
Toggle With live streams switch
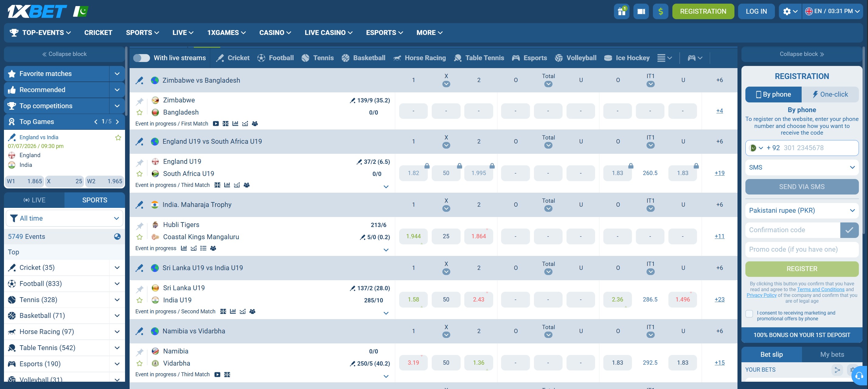141,58
